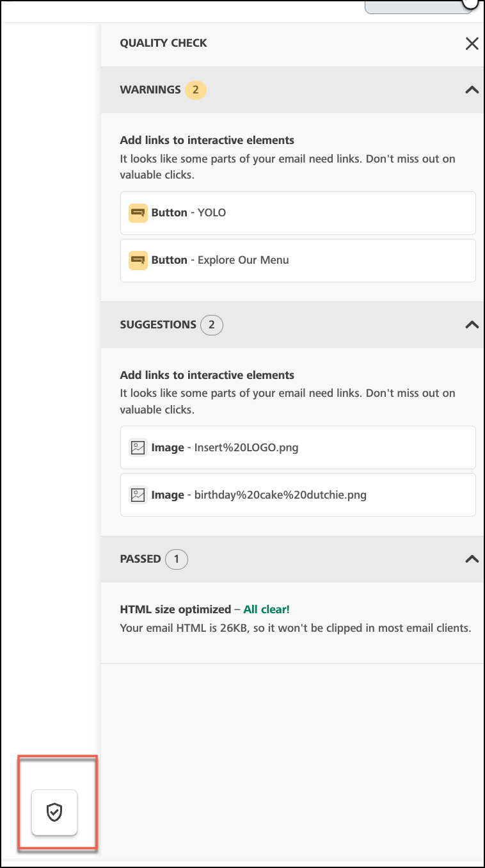Click the button icon beside YOLO

(x=138, y=213)
